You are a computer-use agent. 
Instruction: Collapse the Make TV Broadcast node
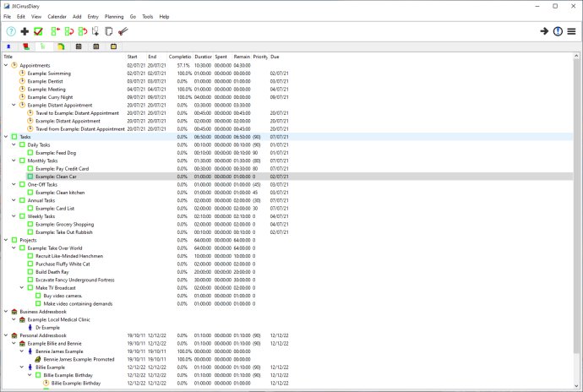[x=22, y=287]
